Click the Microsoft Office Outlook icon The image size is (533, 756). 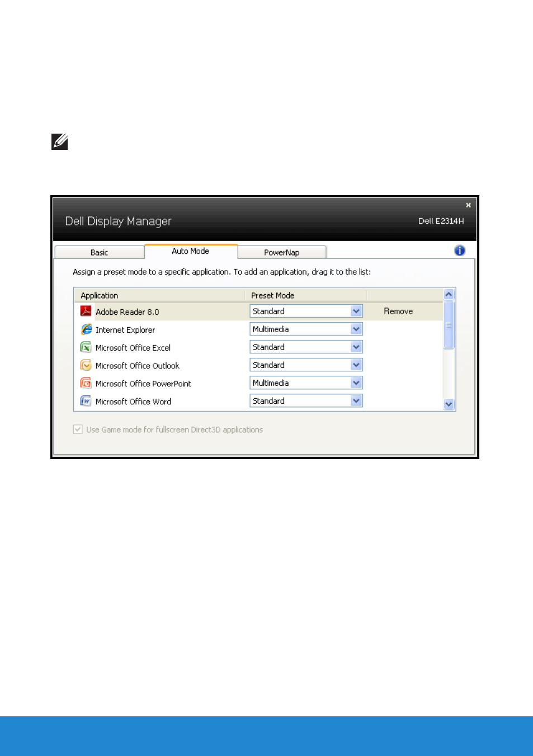pos(86,365)
